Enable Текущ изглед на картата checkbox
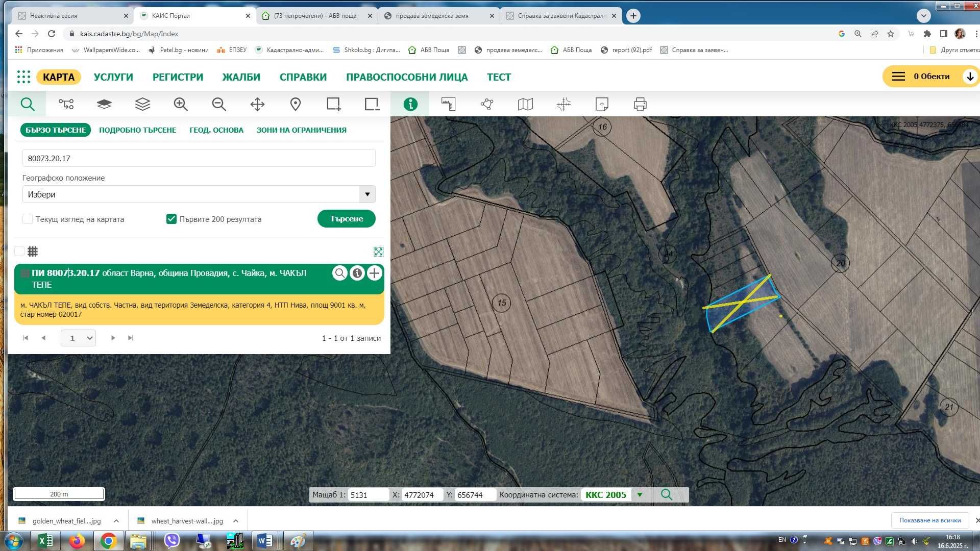This screenshot has height=551, width=980. point(28,219)
